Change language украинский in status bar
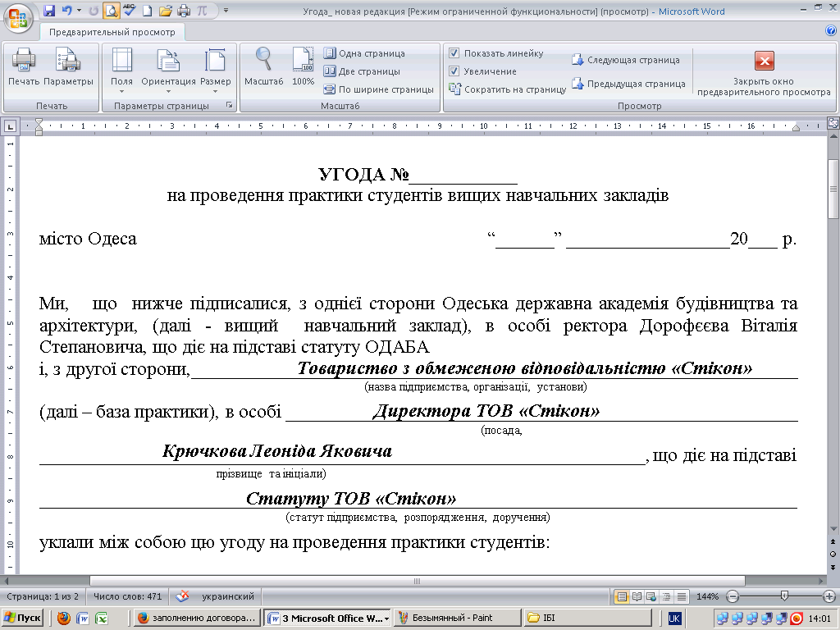This screenshot has width=840, height=630. (228, 596)
